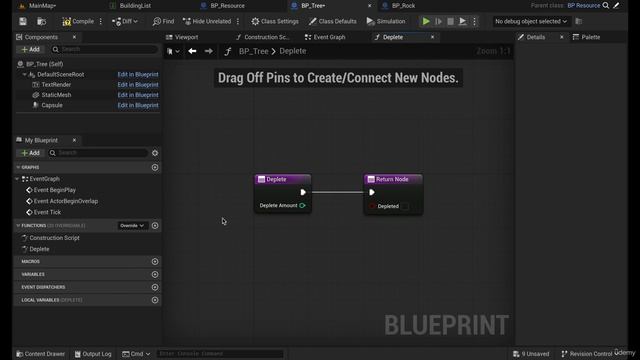Viewport: 640px width, 360px height.
Task: Collapse DefaultSceneRoot tree item
Action: (x=24, y=75)
